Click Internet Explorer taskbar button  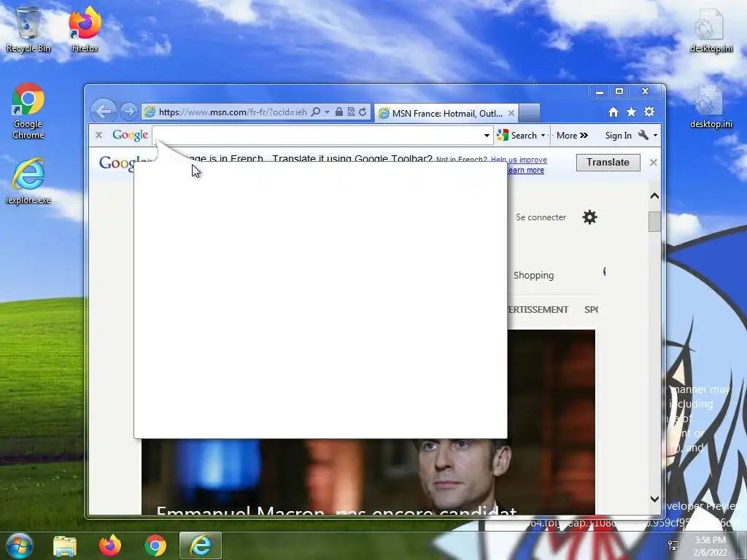[x=201, y=545]
